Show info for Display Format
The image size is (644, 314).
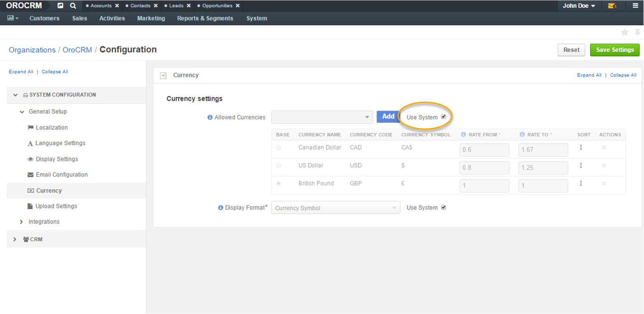click(x=221, y=208)
